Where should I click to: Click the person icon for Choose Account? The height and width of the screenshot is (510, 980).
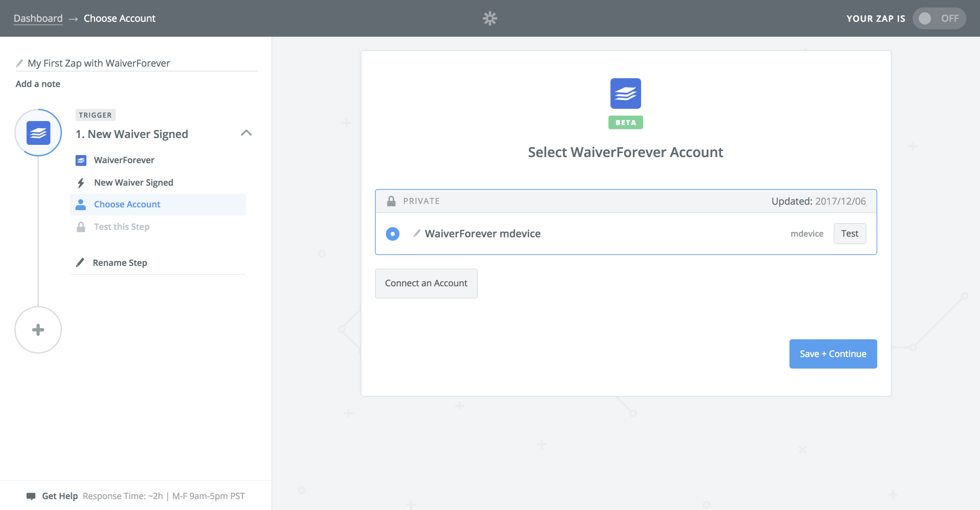pyautogui.click(x=81, y=204)
